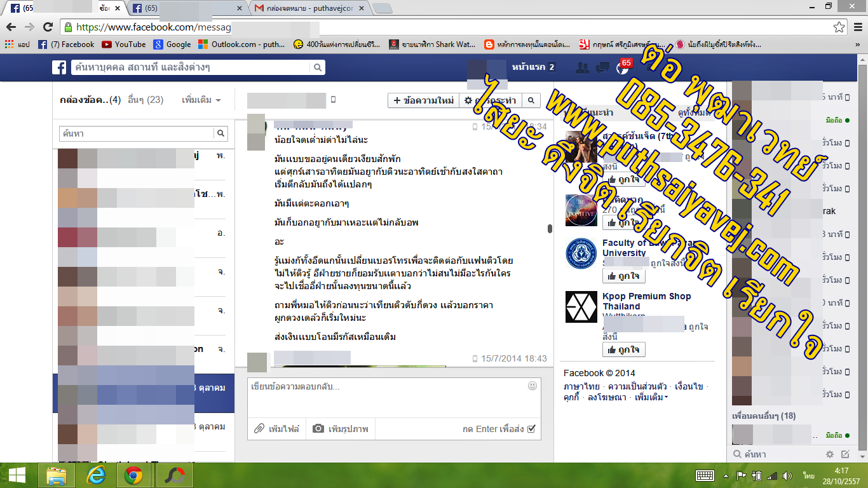Viewport: 868px width, 488px height.
Task: Open YouTube bookmark
Action: pos(124,44)
